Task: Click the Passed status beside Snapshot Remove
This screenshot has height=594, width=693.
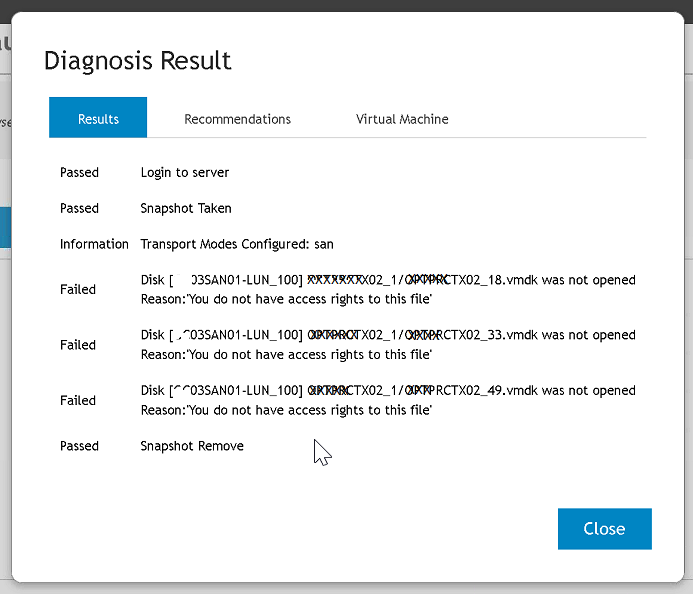Action: (79, 446)
